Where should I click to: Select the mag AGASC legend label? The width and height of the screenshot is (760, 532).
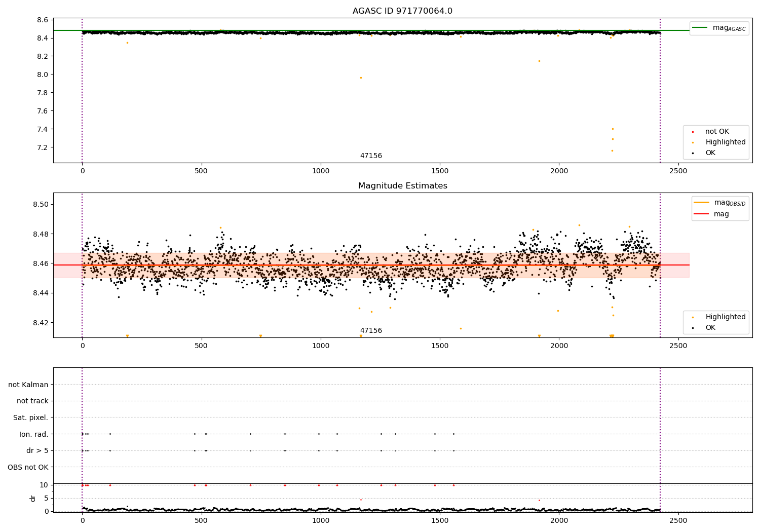click(729, 28)
